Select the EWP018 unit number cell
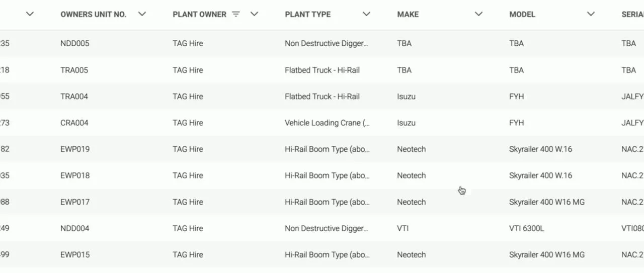 75,175
